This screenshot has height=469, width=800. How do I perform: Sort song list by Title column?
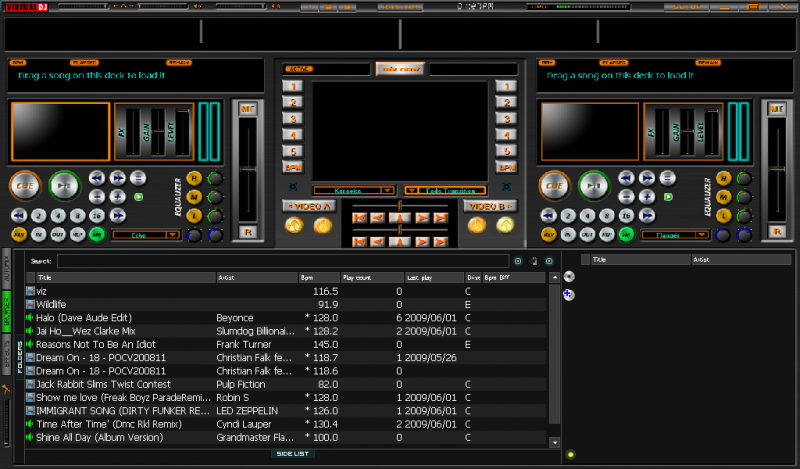pyautogui.click(x=126, y=278)
